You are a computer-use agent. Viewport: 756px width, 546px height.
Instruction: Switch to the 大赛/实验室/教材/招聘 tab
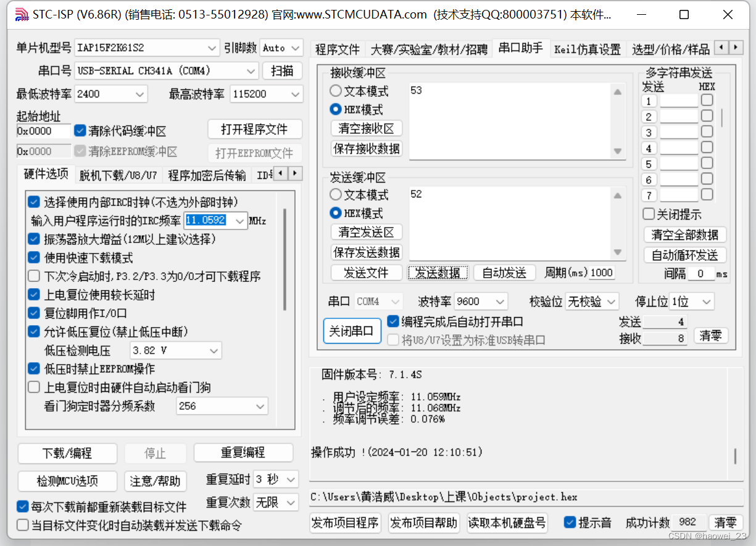point(429,49)
